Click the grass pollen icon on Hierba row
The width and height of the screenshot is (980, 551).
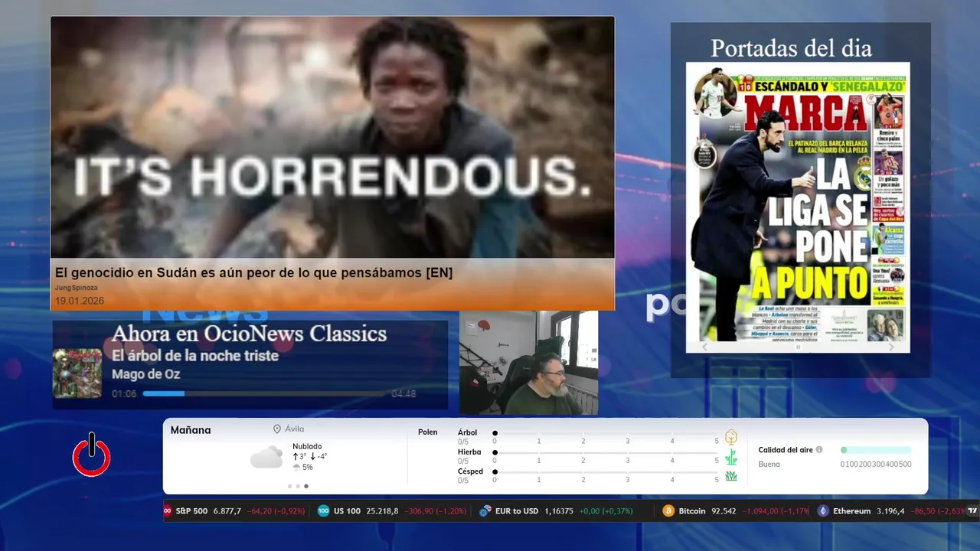click(x=731, y=457)
